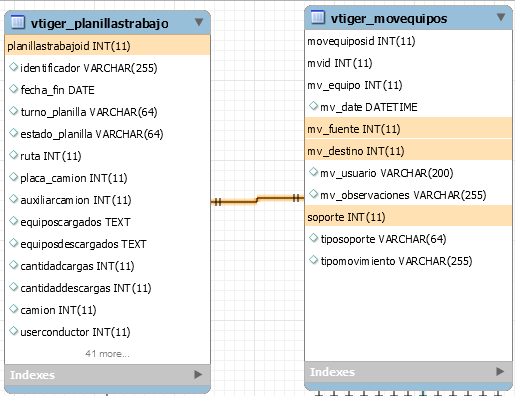
Task: Select the tiposoporte VARCHAR(64) column text
Action: pyautogui.click(x=383, y=239)
